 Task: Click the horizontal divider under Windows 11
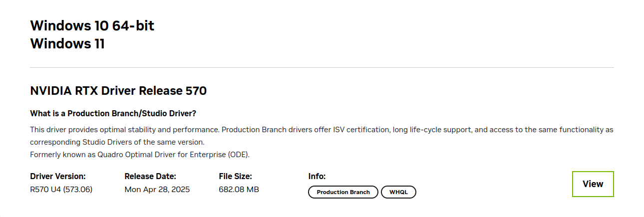(x=322, y=67)
